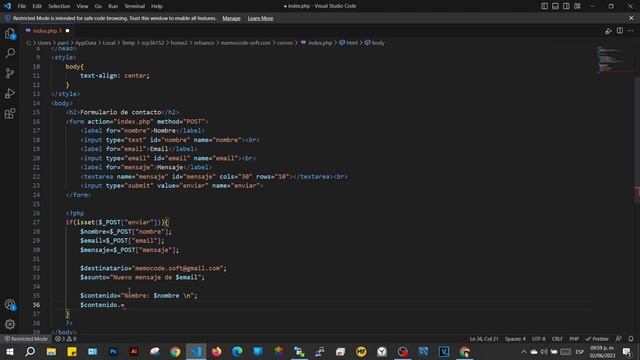
Task: Open the View menu
Action: 82,6
